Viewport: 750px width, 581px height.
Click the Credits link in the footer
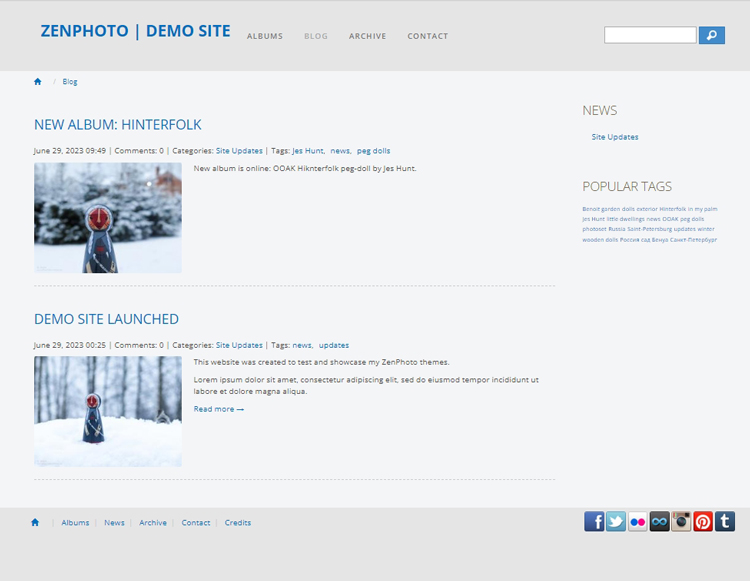[238, 523]
